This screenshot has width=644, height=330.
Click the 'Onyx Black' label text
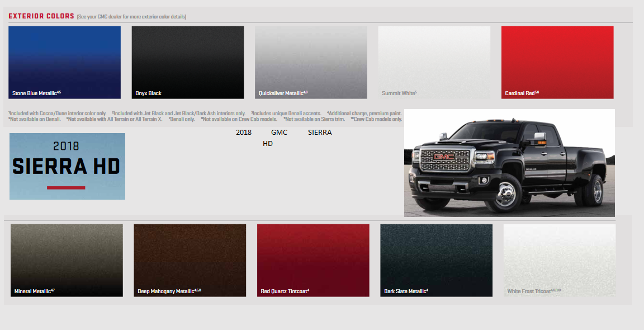pyautogui.click(x=148, y=93)
